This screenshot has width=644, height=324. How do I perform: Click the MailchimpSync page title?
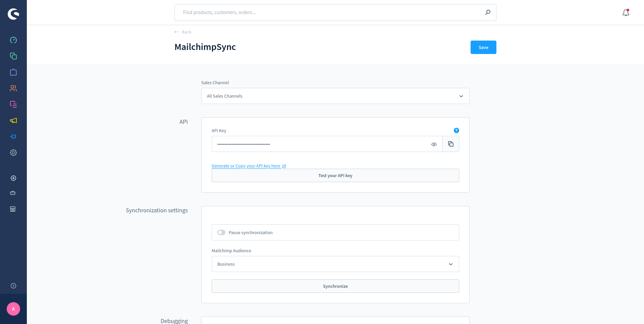click(x=205, y=47)
